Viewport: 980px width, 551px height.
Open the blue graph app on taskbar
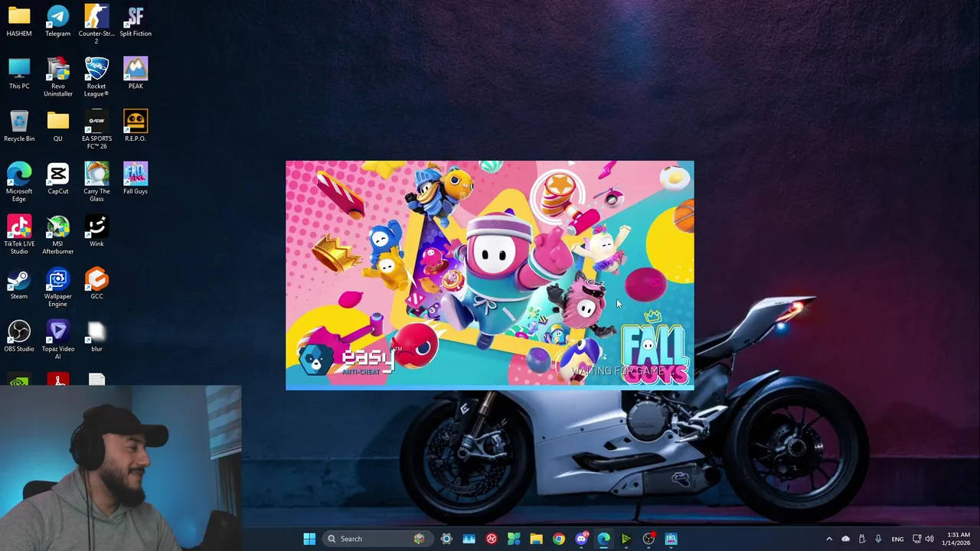click(x=469, y=539)
